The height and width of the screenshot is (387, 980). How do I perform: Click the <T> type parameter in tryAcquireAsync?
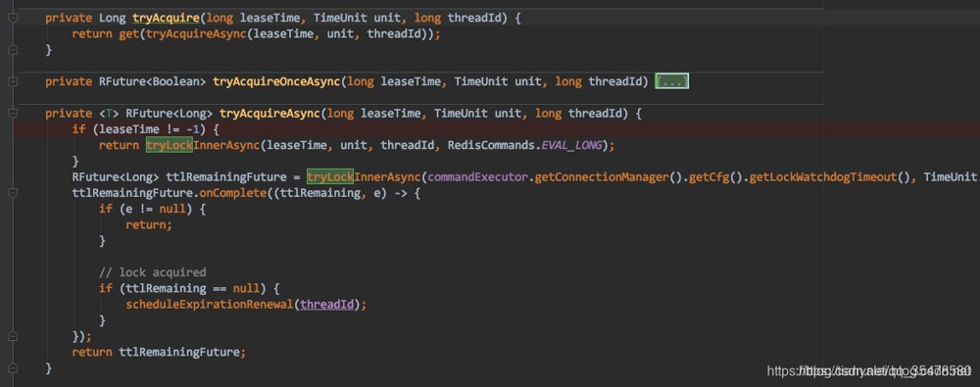click(x=109, y=114)
